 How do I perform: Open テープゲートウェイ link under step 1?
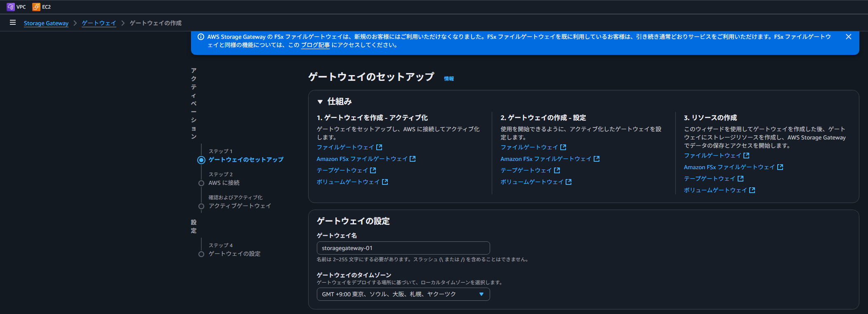tap(342, 170)
